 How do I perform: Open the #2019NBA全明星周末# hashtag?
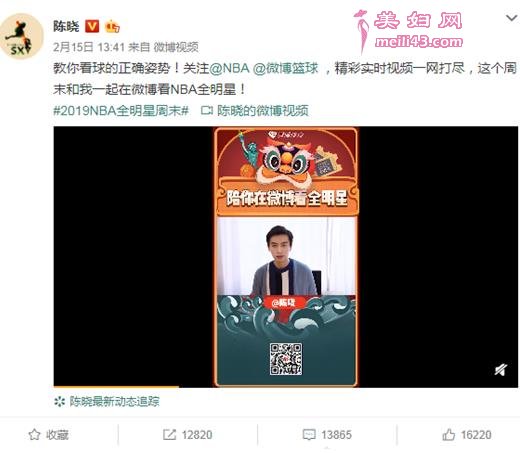pos(121,111)
